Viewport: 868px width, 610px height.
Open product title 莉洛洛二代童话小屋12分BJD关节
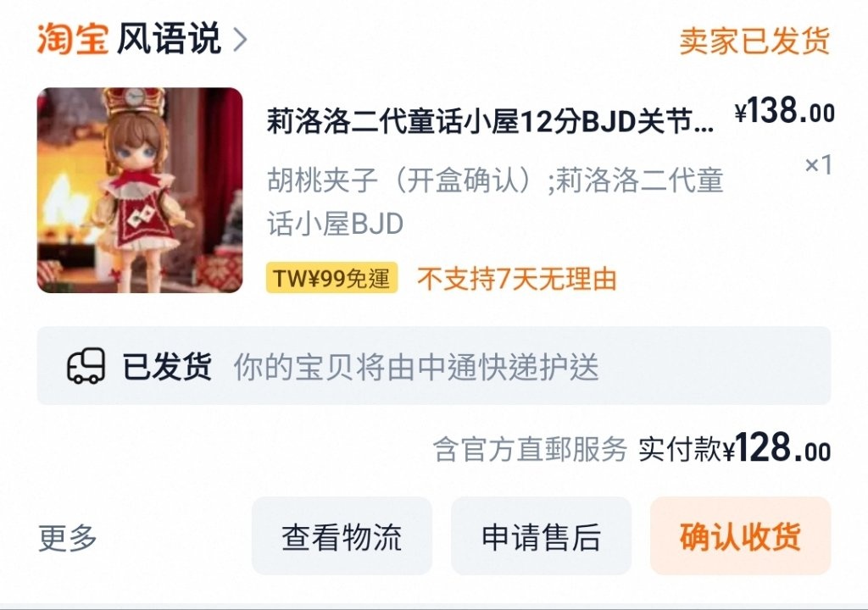click(490, 121)
